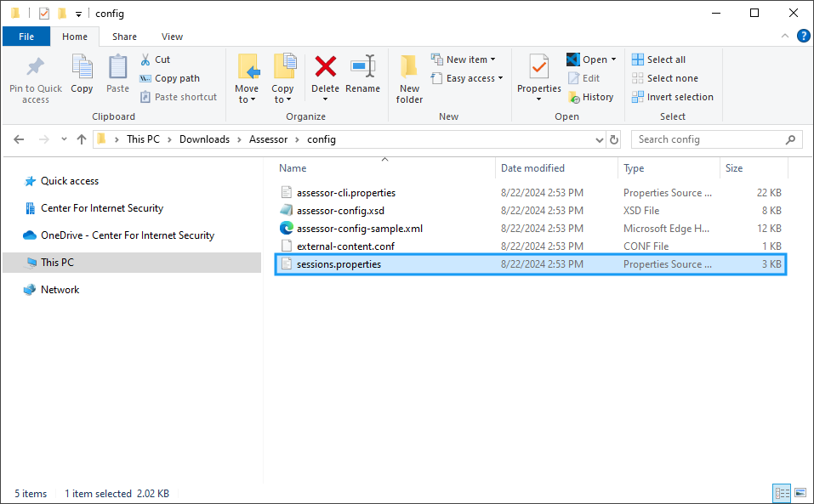Viewport: 814px width, 504px height.
Task: Click the Copy icon in Clipboard group
Action: tap(82, 68)
